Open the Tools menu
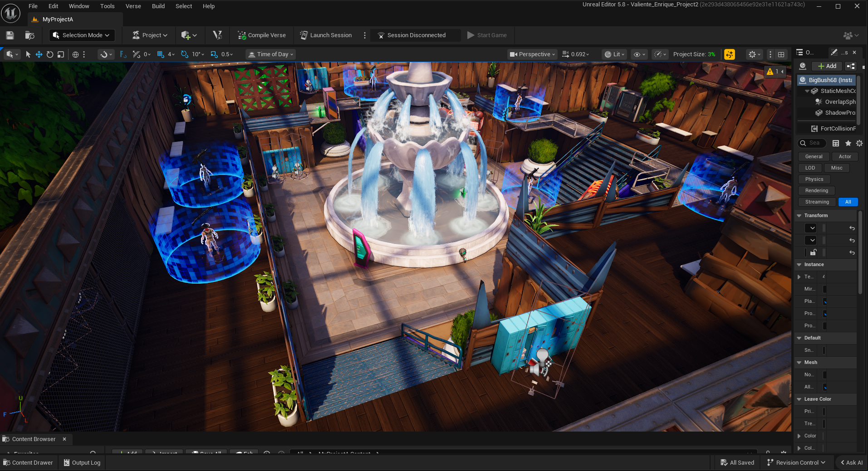Image resolution: width=868 pixels, height=471 pixels. [x=108, y=6]
